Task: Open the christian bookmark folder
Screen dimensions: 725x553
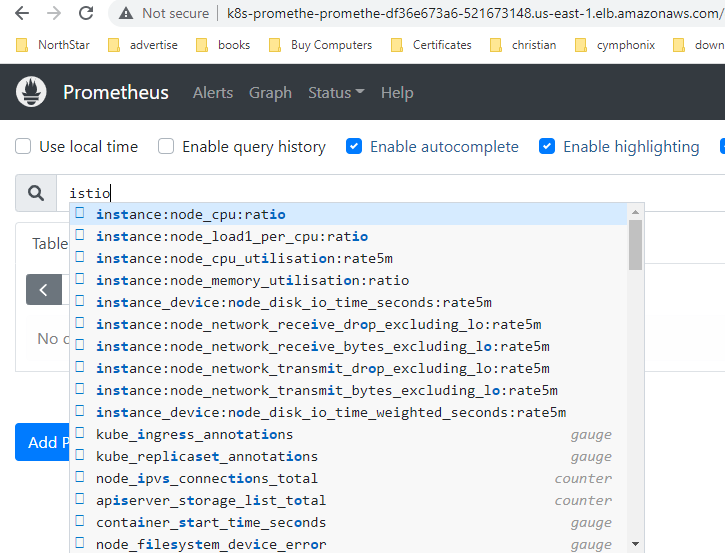Action: [x=523, y=45]
